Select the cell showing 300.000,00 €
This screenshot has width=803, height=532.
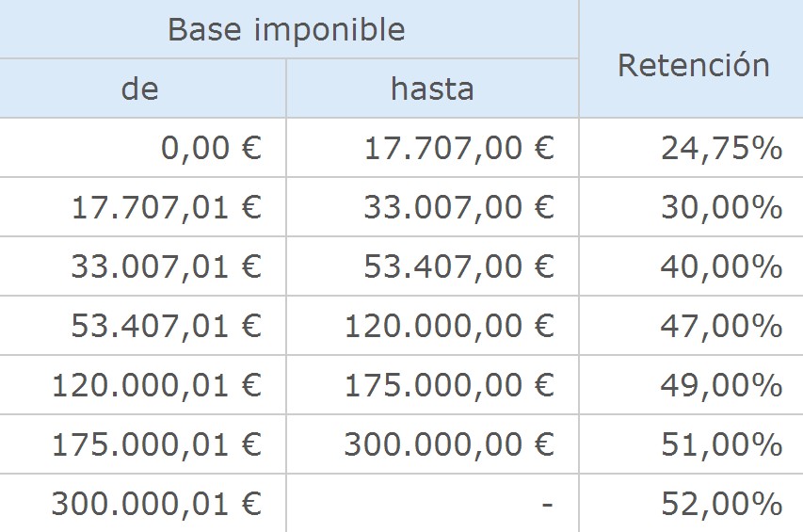click(x=448, y=444)
